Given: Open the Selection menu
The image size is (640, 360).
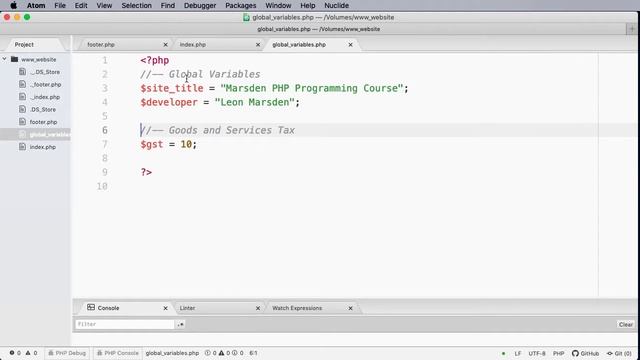Looking at the screenshot, I should (x=136, y=5).
